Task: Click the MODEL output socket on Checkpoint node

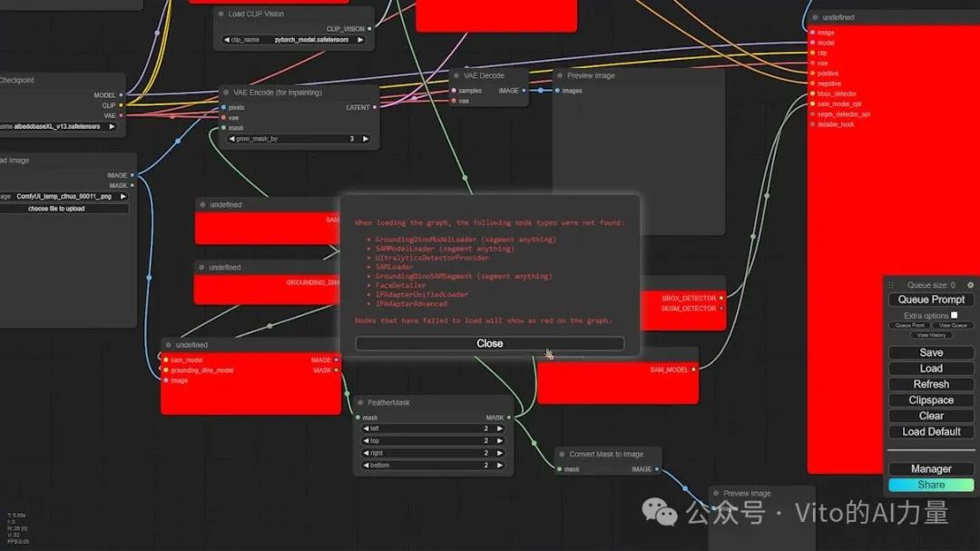Action: pos(121,95)
